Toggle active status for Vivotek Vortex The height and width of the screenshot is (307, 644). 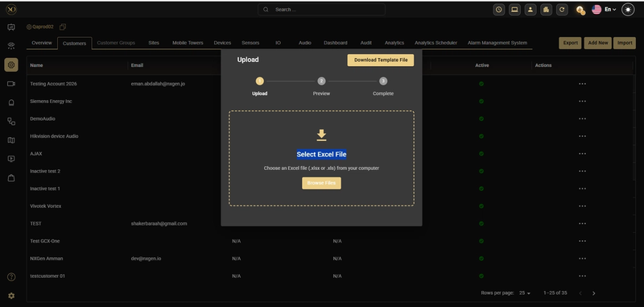[481, 206]
